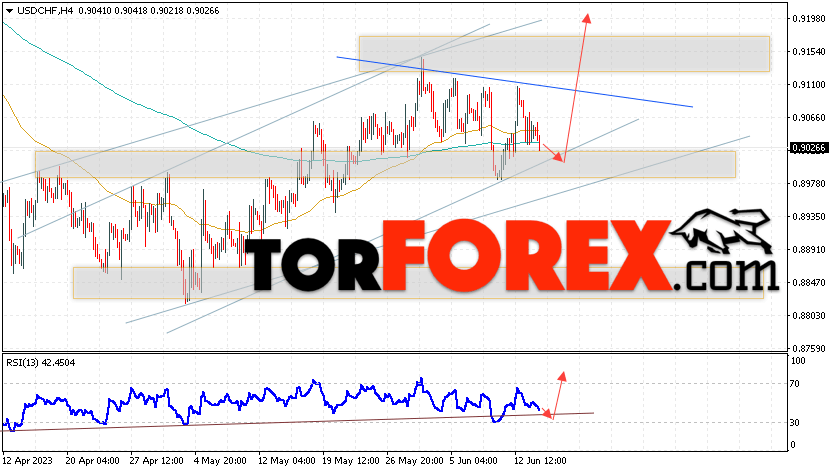
Task: Click the RSI 70 level label
Action: click(794, 383)
